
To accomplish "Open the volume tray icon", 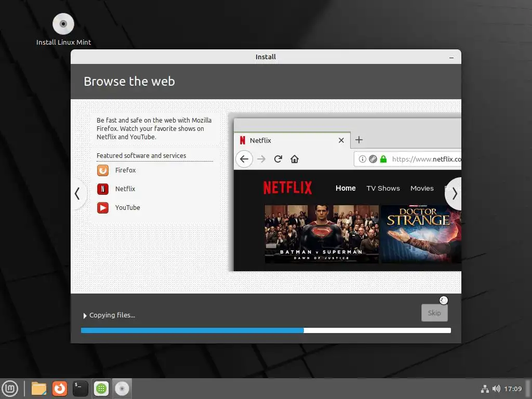I will [x=496, y=389].
